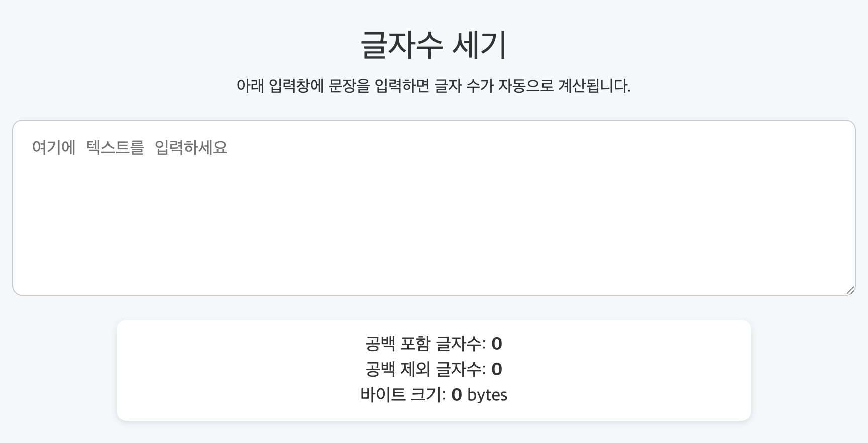The height and width of the screenshot is (443, 868).
Task: Click the subtitle instruction text below the title
Action: tap(434, 86)
